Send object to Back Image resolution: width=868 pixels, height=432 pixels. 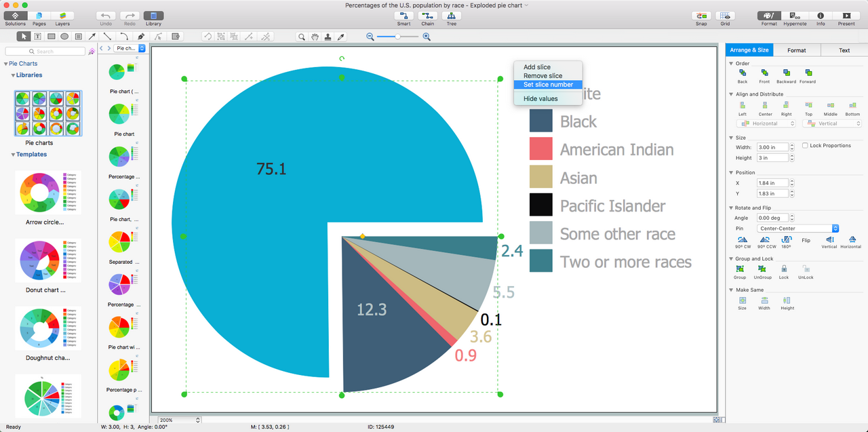click(x=743, y=75)
